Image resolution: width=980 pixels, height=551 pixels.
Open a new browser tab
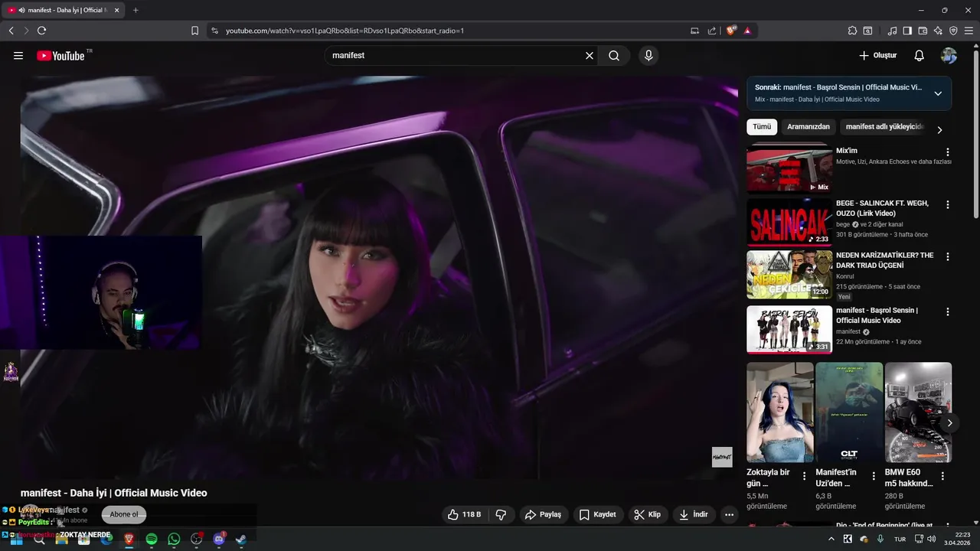136,10
